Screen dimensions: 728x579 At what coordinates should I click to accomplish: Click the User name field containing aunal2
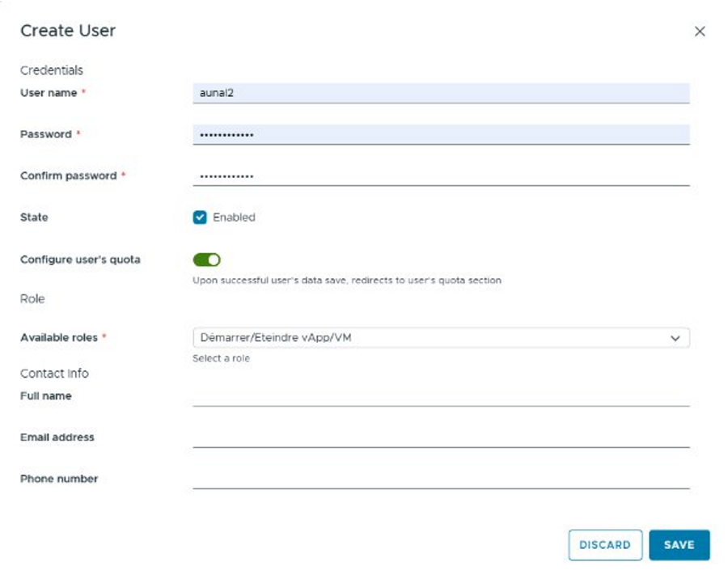click(x=440, y=93)
